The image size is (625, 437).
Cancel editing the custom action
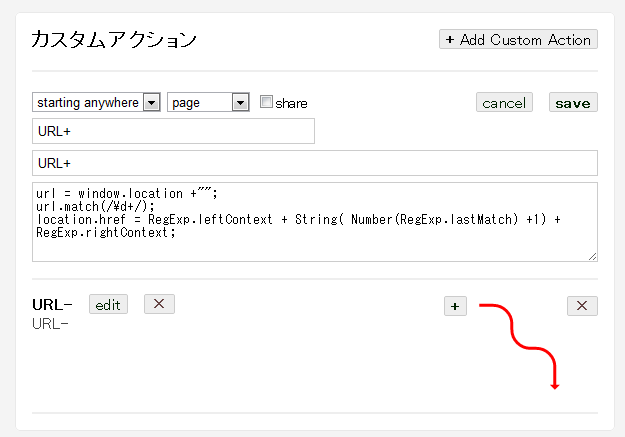tap(504, 102)
